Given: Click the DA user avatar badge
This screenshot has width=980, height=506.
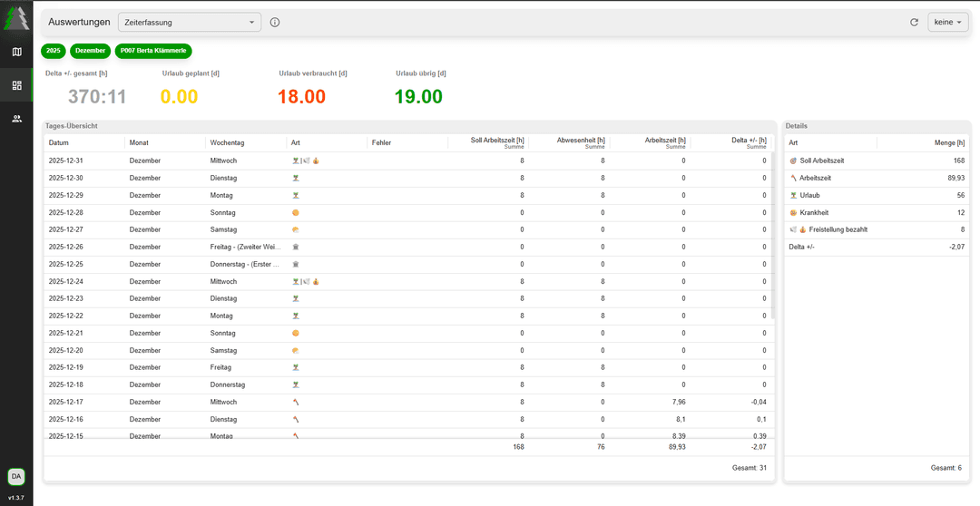Looking at the screenshot, I should [x=16, y=476].
